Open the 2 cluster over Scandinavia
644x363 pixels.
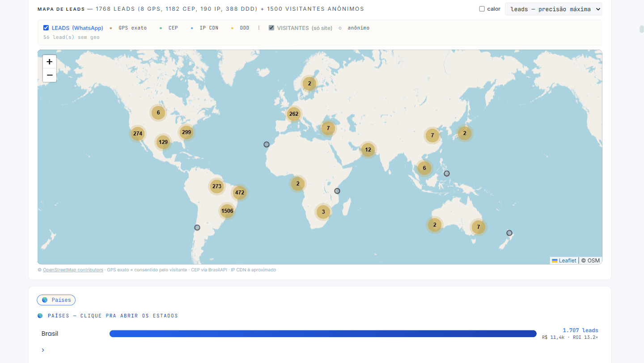pyautogui.click(x=309, y=84)
